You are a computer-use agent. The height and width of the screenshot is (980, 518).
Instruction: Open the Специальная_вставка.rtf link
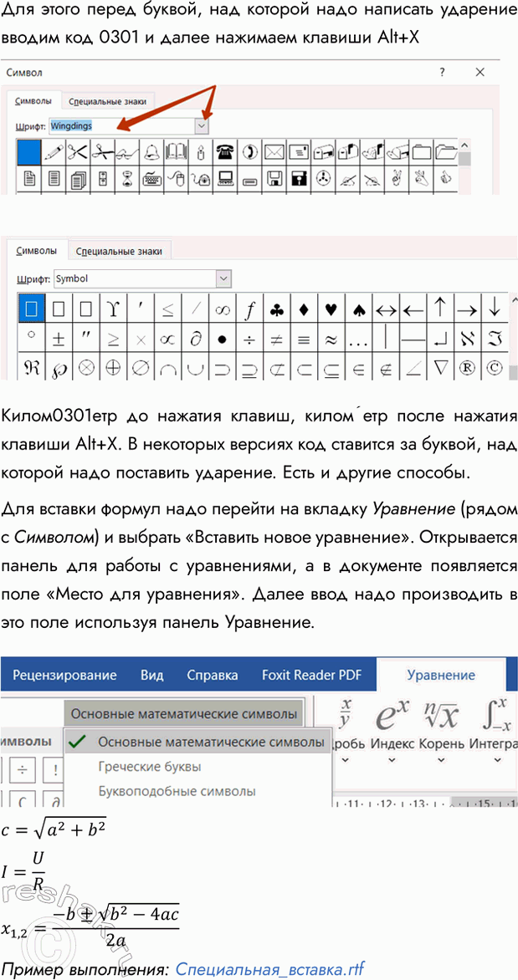(270, 969)
